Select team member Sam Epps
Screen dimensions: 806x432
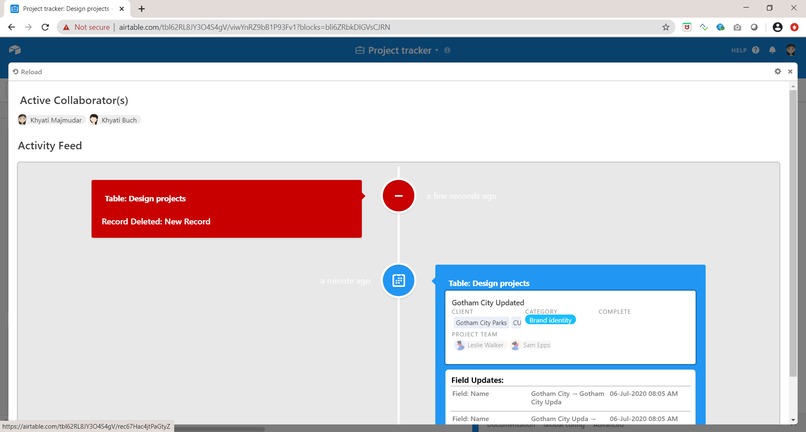tap(531, 345)
